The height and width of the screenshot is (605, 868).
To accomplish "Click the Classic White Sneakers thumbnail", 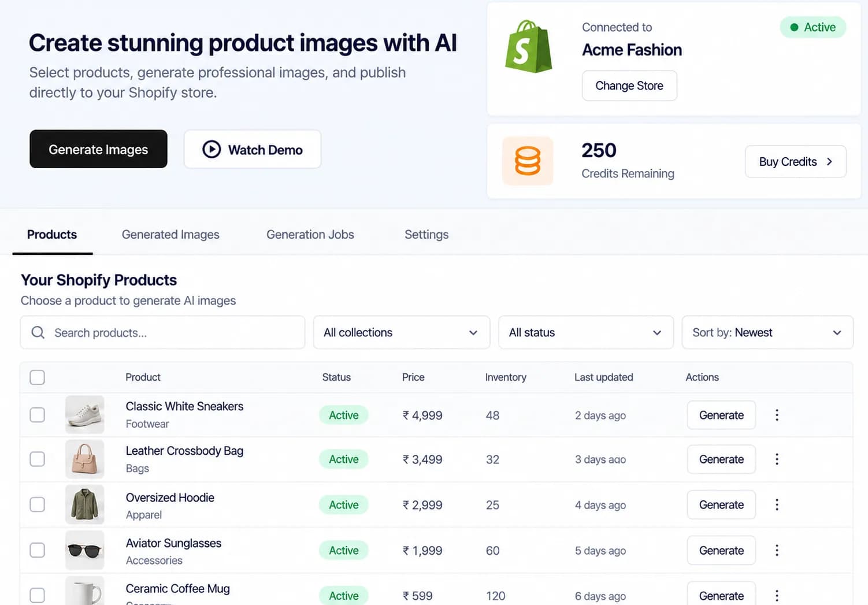I will 84,414.
